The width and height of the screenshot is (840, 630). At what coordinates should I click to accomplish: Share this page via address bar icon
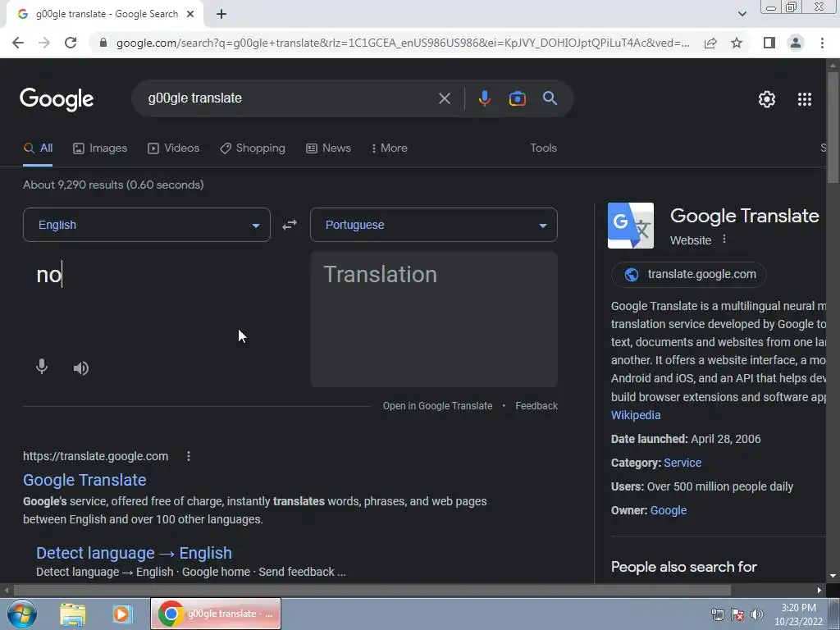click(x=710, y=43)
